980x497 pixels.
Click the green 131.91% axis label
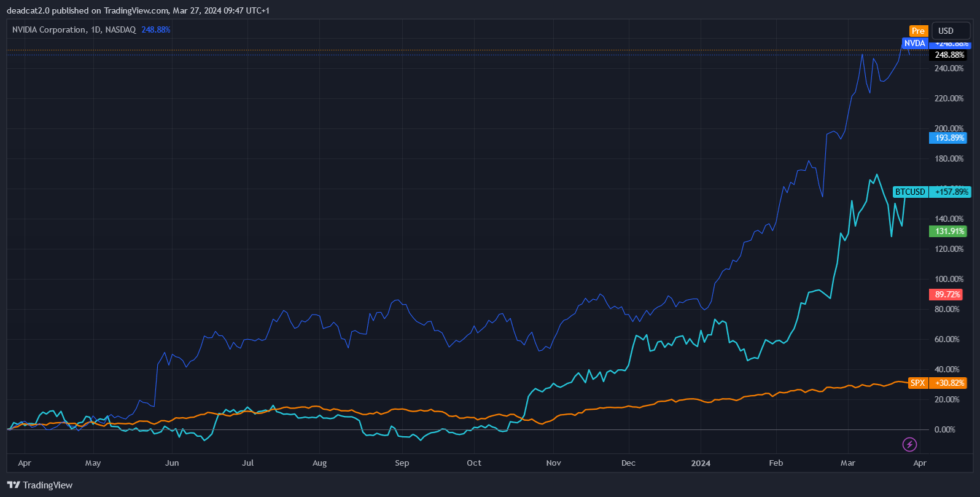click(x=949, y=231)
